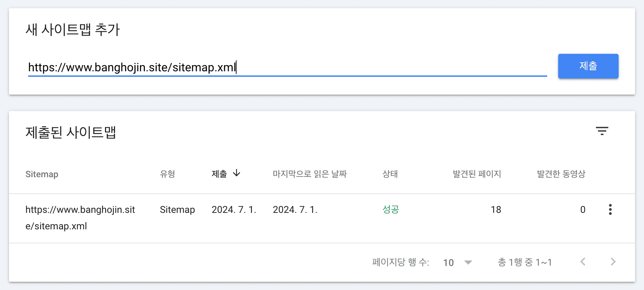The image size is (644, 290).
Task: Click the filter icon above submitted sitemaps
Action: tap(602, 131)
